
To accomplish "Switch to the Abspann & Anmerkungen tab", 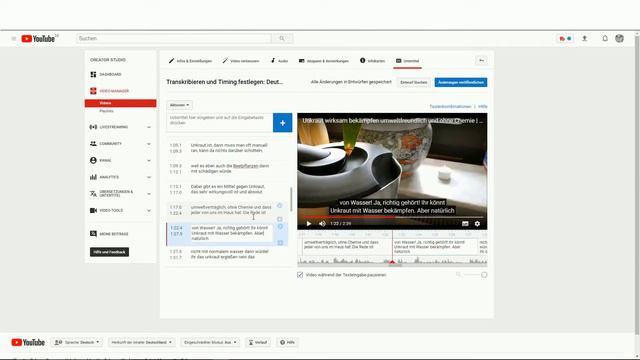I will [324, 61].
